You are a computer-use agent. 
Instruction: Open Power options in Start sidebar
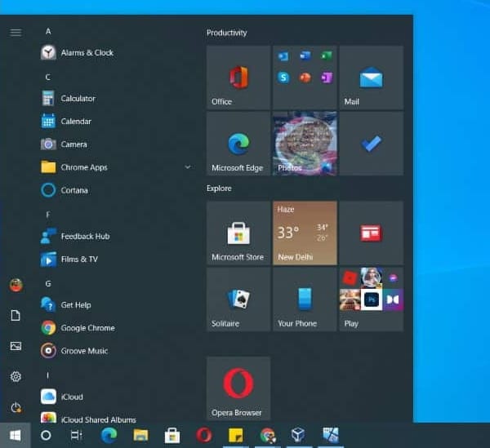click(16, 407)
